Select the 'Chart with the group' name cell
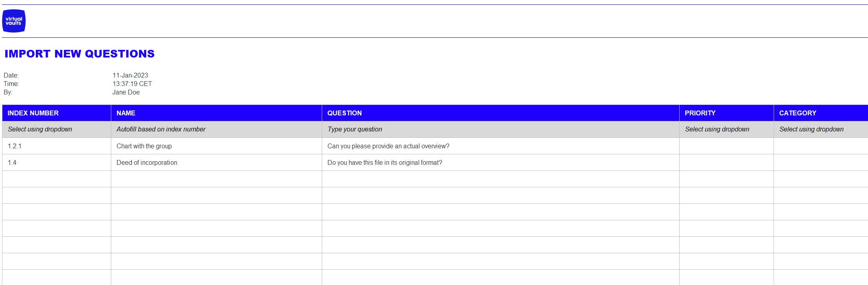The height and width of the screenshot is (285, 868). click(216, 146)
